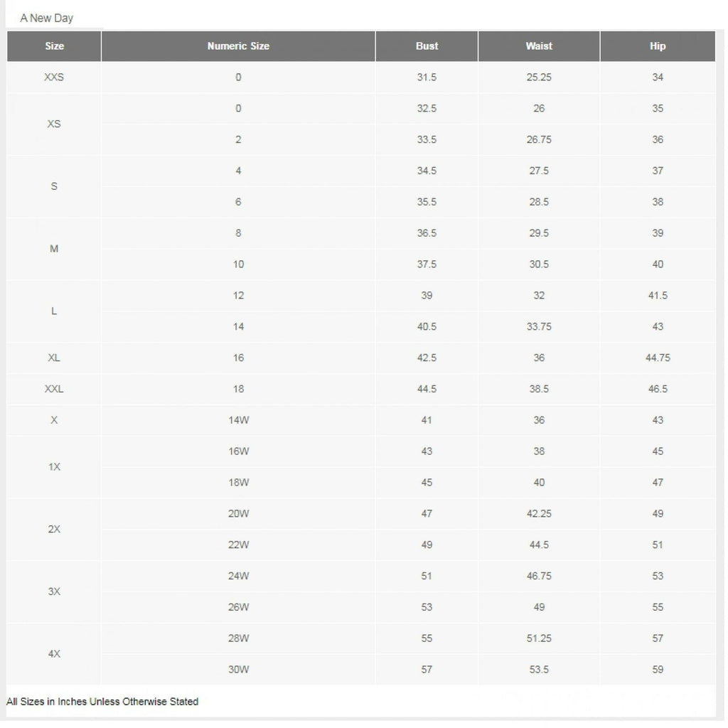Click the XXL size label
The image size is (728, 728).
click(x=54, y=389)
